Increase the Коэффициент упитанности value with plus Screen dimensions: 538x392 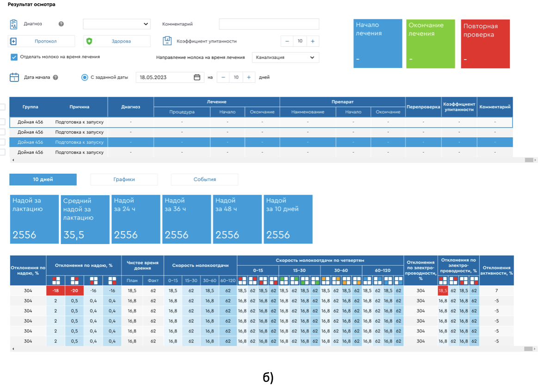click(312, 41)
